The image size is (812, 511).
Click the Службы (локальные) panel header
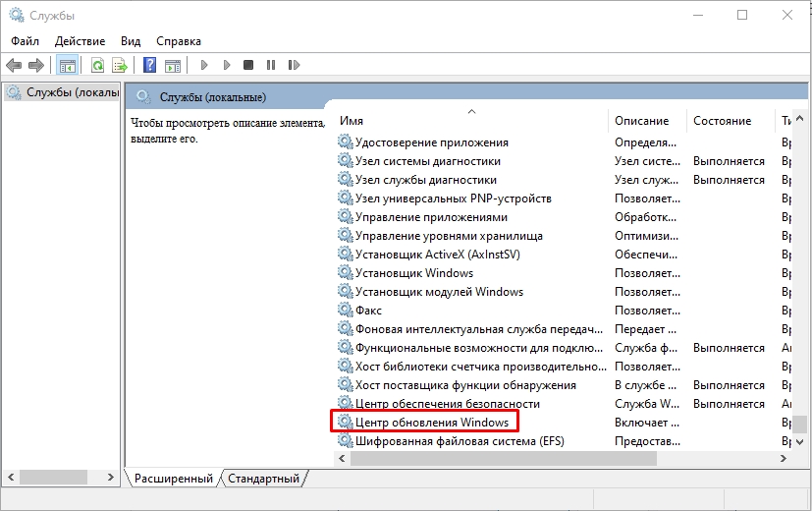[212, 97]
